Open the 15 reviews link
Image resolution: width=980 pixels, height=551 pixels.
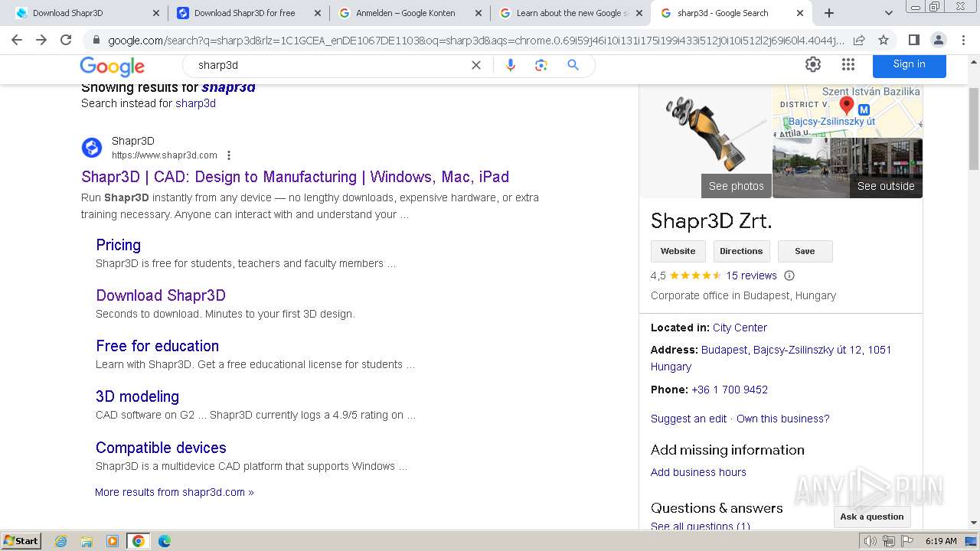click(751, 275)
